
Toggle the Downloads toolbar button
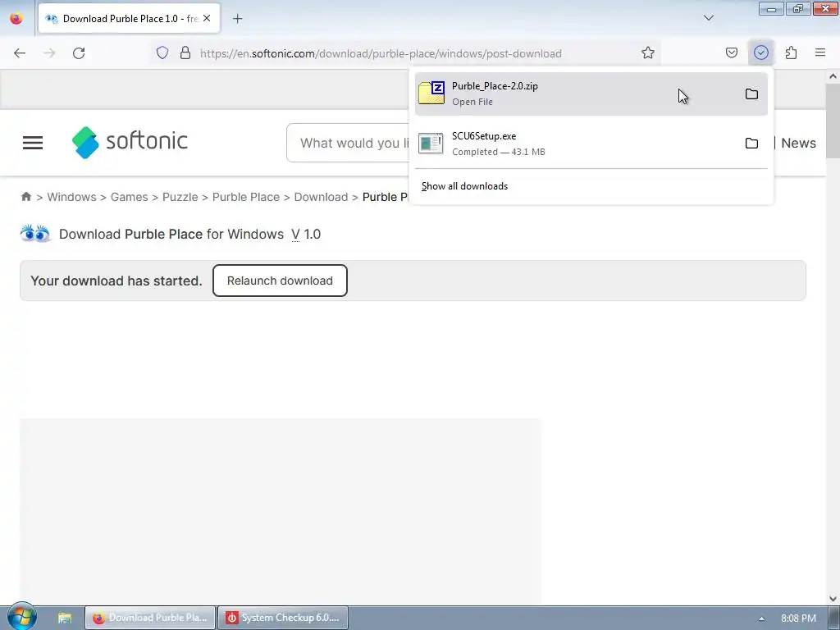coord(760,52)
